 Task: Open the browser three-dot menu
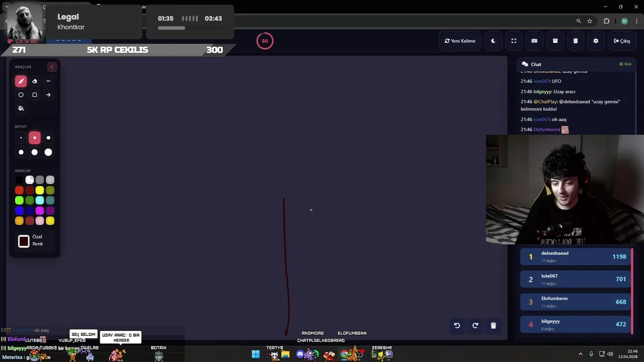coord(637,21)
